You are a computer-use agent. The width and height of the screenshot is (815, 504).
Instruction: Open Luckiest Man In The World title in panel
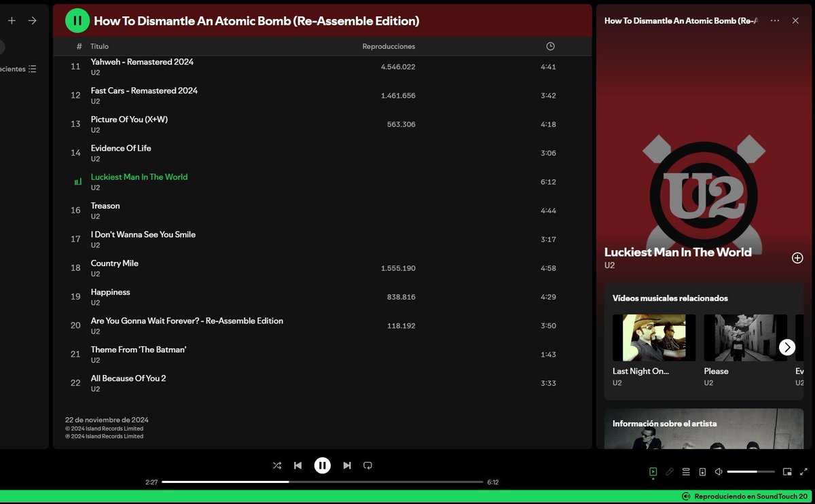678,252
